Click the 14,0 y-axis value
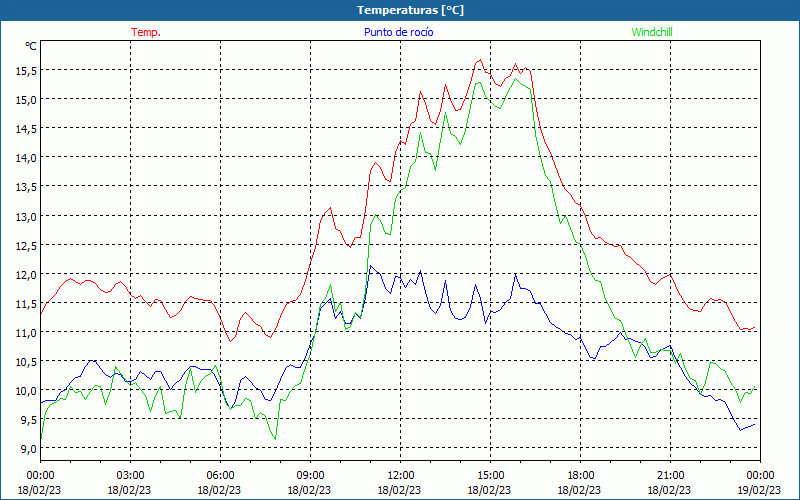 coord(26,158)
